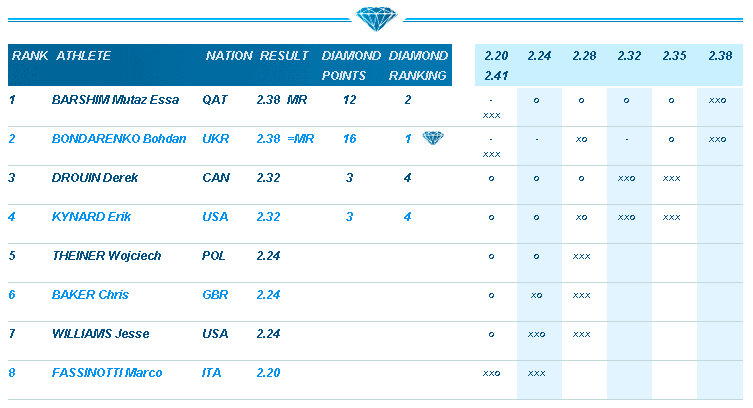The height and width of the screenshot is (408, 753).
Task: Open BONDARENKO Bohdan athlete profile
Action: [x=119, y=139]
